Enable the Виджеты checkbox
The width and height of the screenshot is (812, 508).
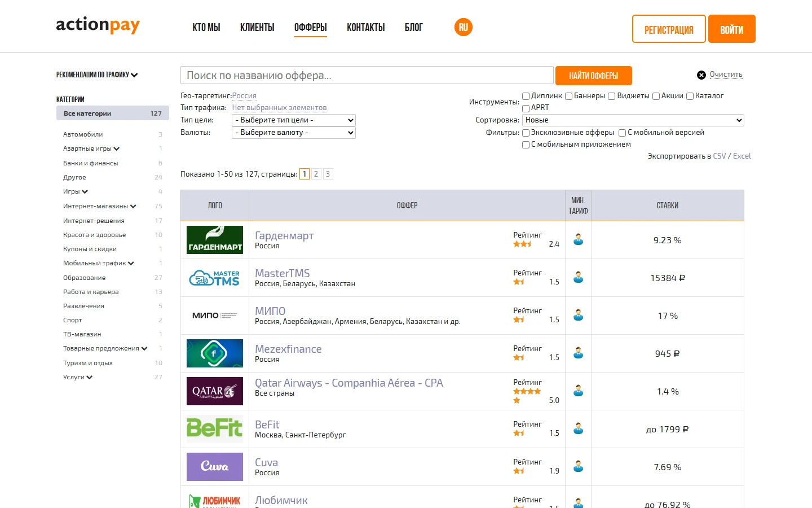pos(612,97)
